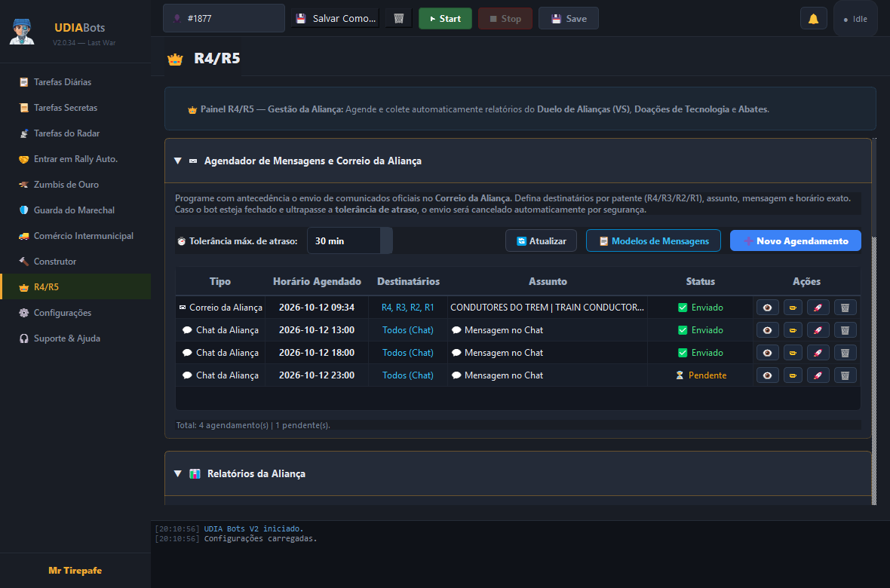Open Modelos de Mensagens
The width and height of the screenshot is (890, 588).
(653, 241)
